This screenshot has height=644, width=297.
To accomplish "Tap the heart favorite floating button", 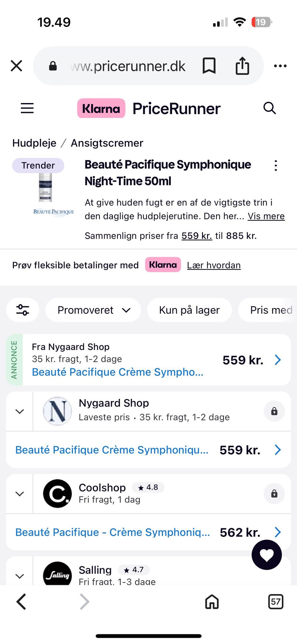I will click(267, 555).
